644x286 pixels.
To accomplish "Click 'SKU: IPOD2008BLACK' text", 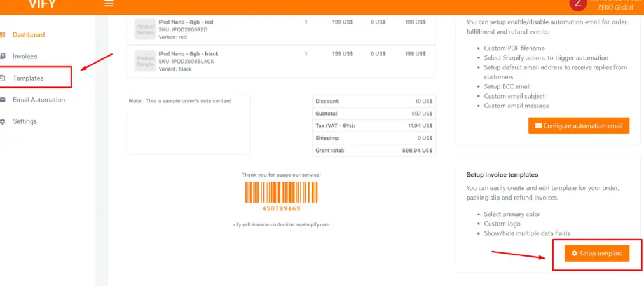I will tap(186, 62).
